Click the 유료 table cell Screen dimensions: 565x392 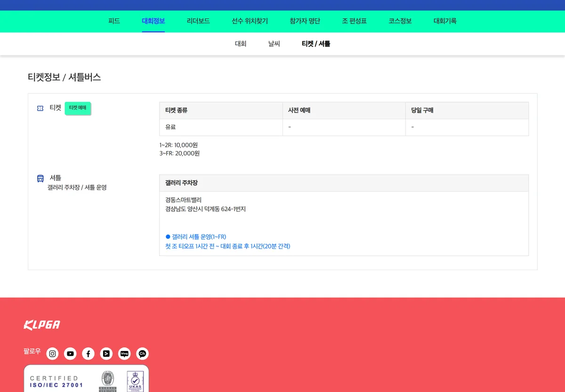(x=221, y=127)
